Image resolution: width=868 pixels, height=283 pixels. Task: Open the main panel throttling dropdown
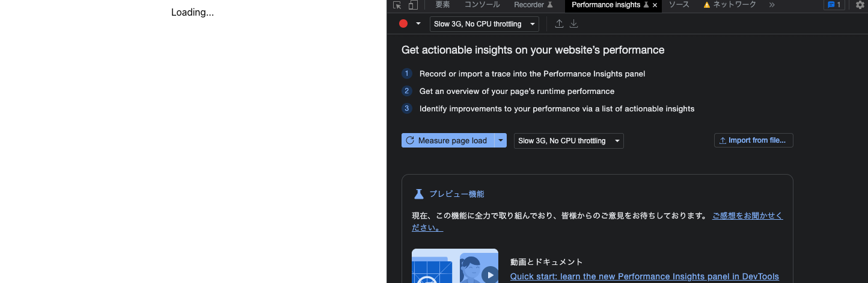[x=569, y=141]
